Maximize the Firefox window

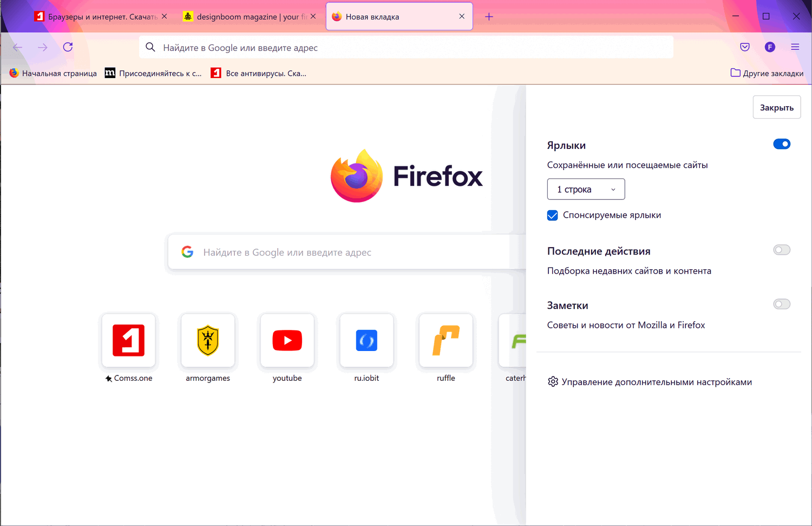766,16
